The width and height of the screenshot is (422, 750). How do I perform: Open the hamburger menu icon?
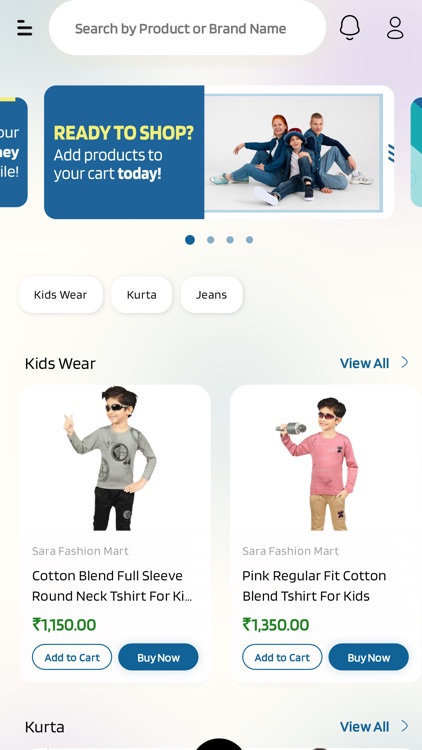[24, 28]
